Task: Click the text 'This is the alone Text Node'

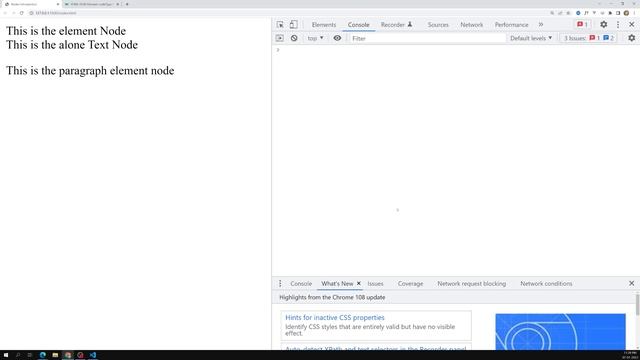Action: (72, 45)
